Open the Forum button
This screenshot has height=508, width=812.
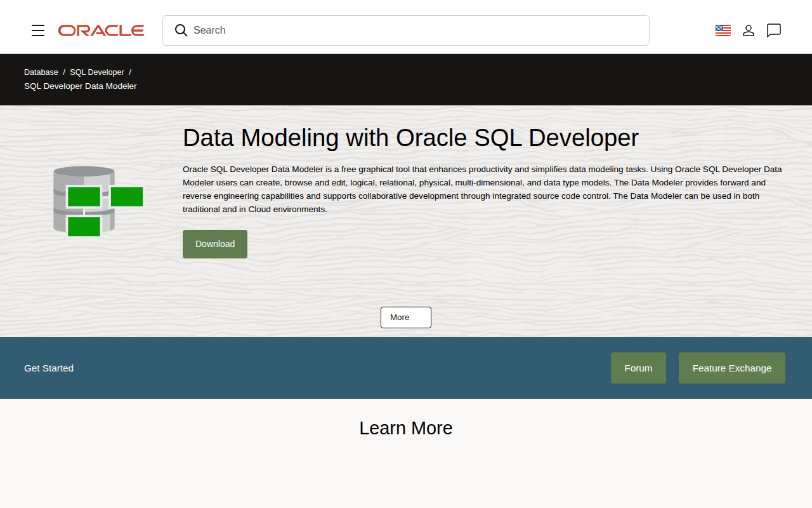coord(638,368)
